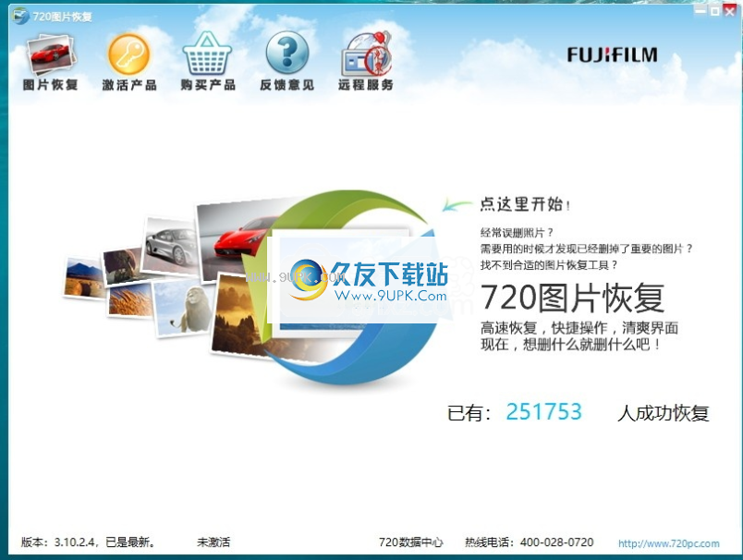The height and width of the screenshot is (560, 743).
Task: Click the recovery count 251753
Action: (543, 412)
